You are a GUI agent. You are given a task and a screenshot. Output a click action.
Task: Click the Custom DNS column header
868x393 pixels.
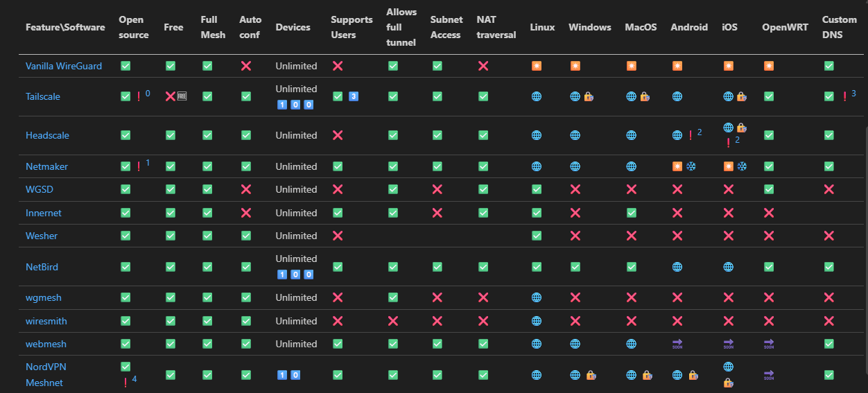click(x=839, y=27)
